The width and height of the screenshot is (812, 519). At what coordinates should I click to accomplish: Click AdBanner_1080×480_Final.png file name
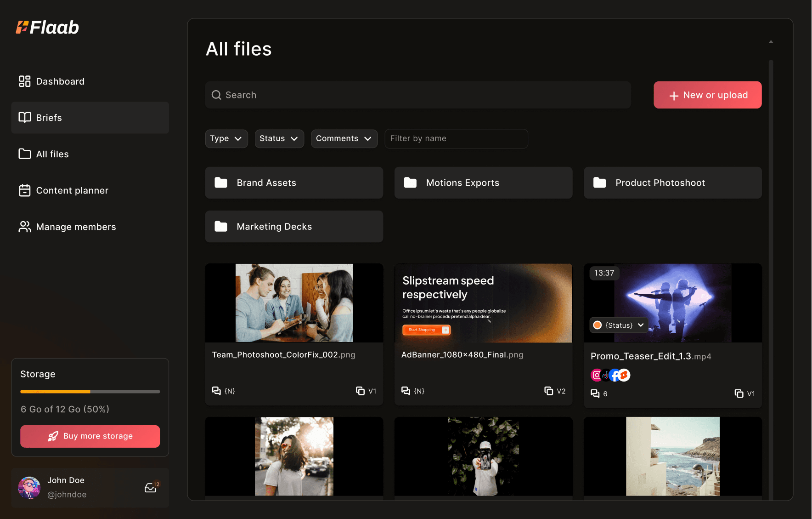point(462,354)
